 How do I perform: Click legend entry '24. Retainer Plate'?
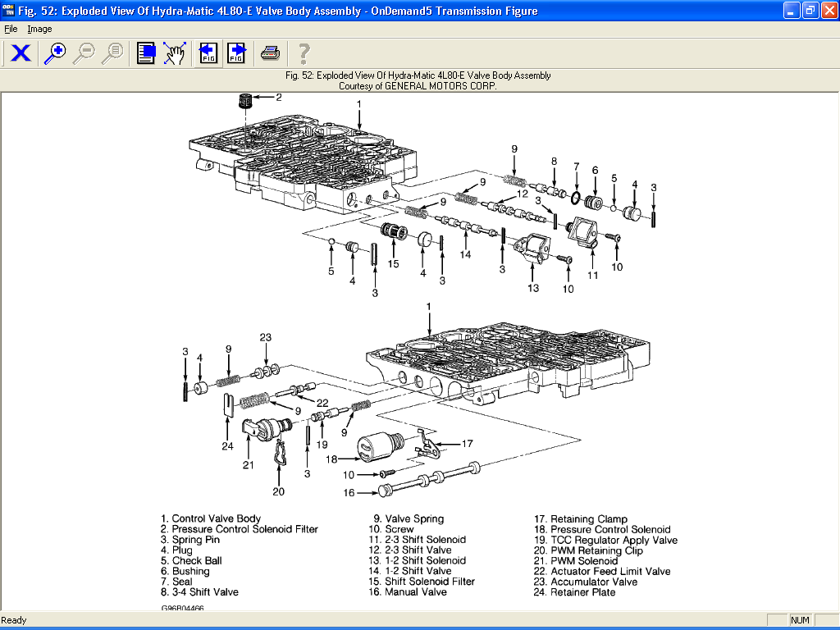click(575, 592)
